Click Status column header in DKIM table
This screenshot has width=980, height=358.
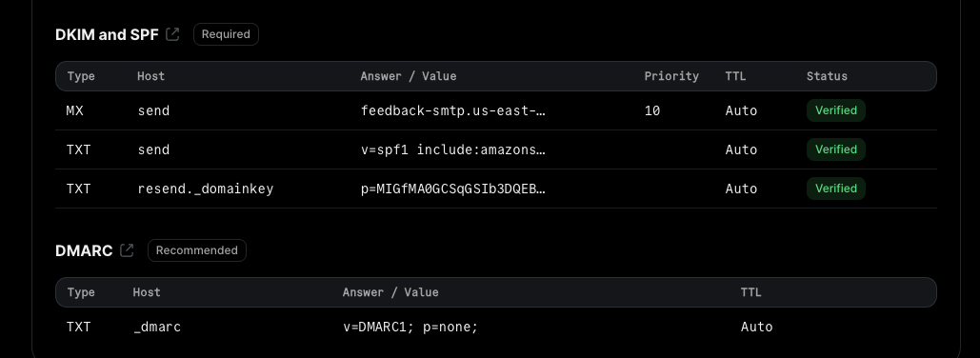click(x=827, y=76)
